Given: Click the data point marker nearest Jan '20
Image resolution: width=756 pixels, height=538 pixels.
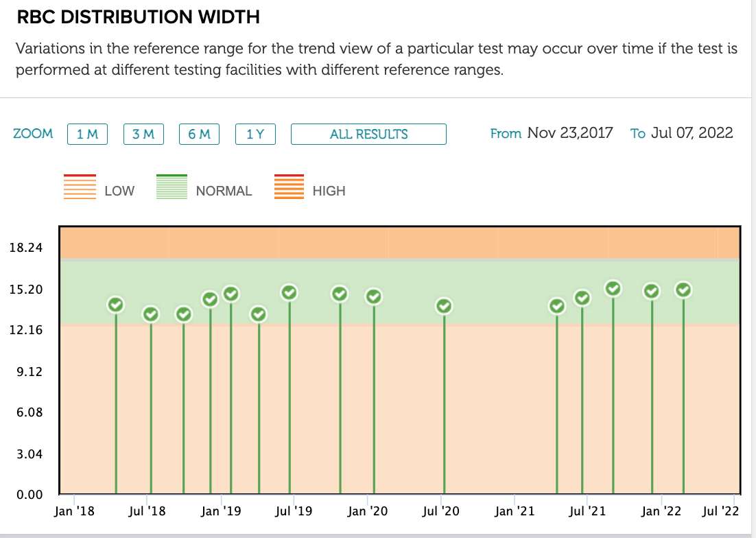Looking at the screenshot, I should [x=374, y=296].
